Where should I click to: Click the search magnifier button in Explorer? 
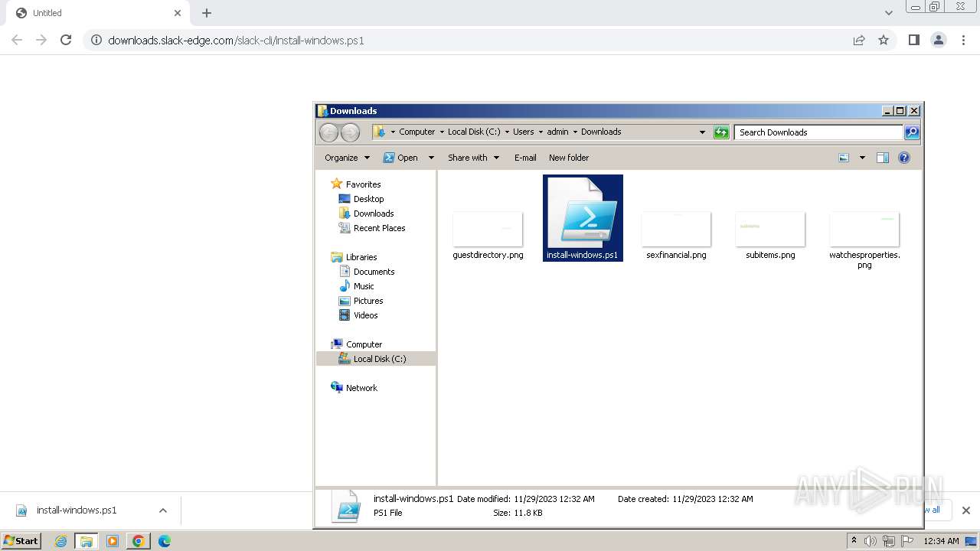tap(912, 132)
